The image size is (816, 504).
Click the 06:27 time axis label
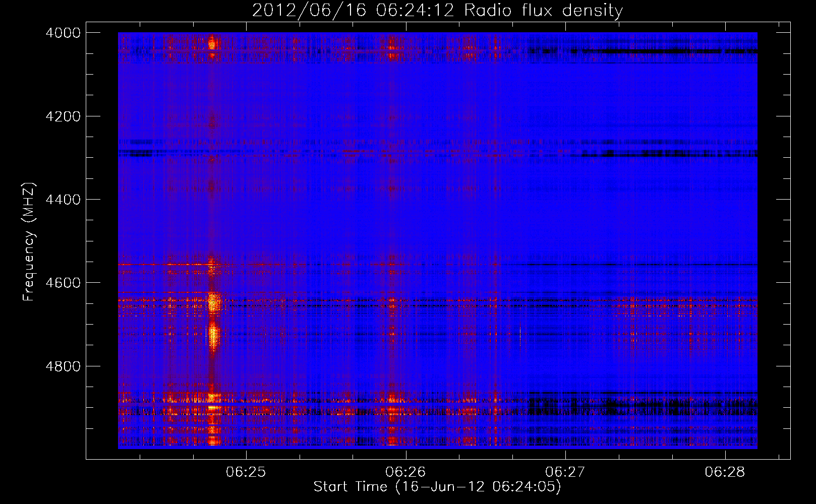click(x=565, y=472)
